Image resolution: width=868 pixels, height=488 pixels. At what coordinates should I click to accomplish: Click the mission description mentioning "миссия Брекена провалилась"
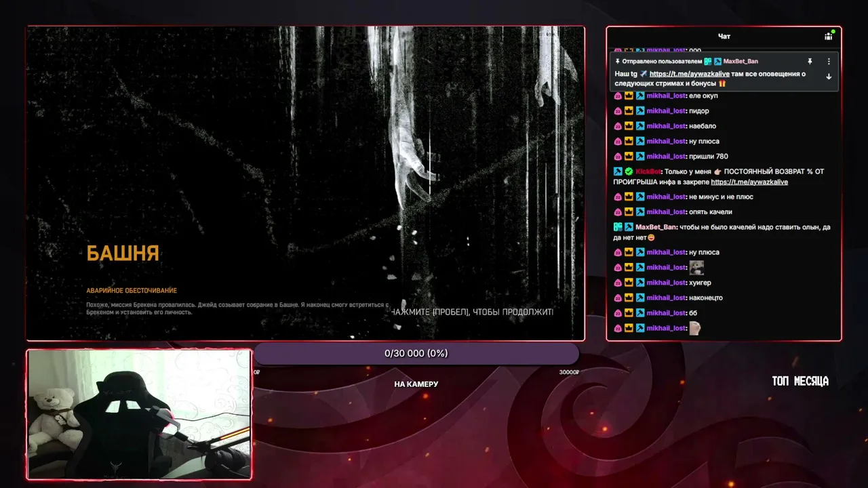coord(238,309)
